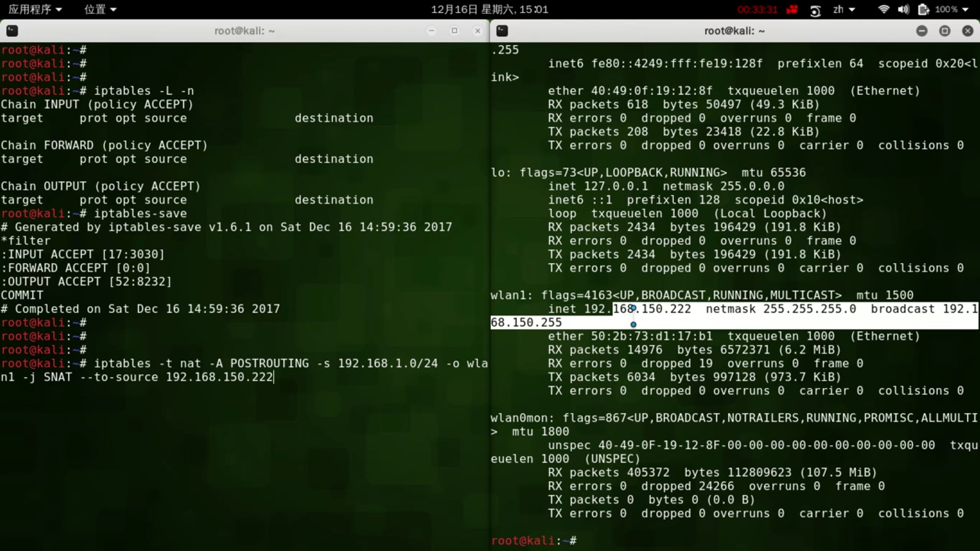Click 'ether 40:49:0f:19:12:8f' MAC line
The height and width of the screenshot is (551, 980).
pyautogui.click(x=733, y=91)
